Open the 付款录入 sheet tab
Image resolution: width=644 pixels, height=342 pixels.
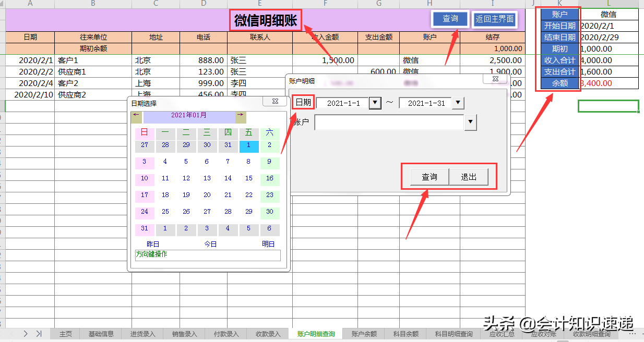tap(226, 334)
